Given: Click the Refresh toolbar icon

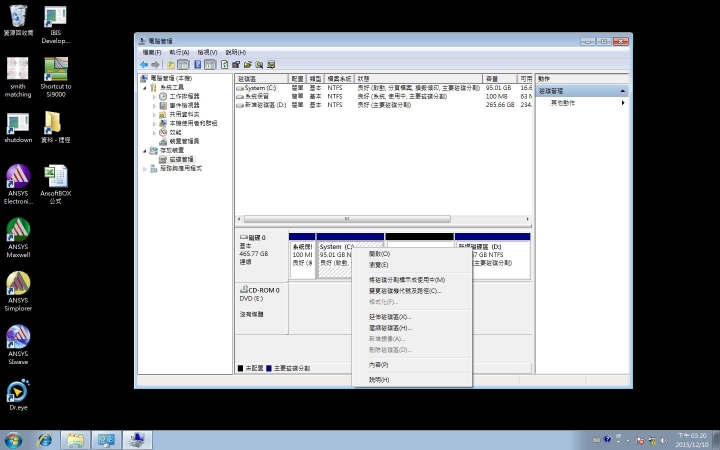Looking at the screenshot, I should tap(225, 65).
